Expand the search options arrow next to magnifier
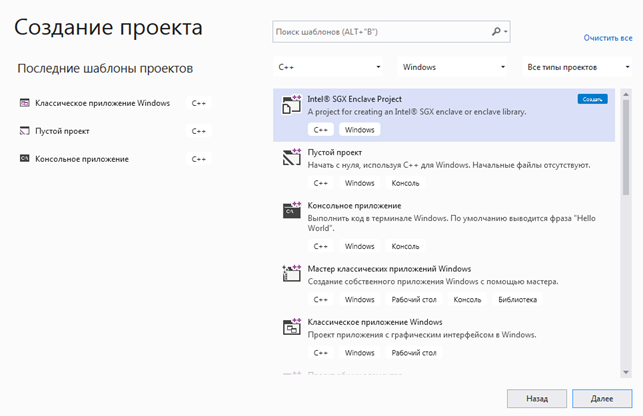Screen dimensions: 643x416 [506, 32]
